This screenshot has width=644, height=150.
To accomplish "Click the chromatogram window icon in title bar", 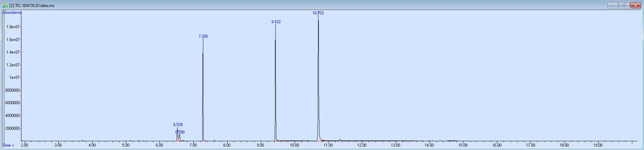I will point(5,6).
